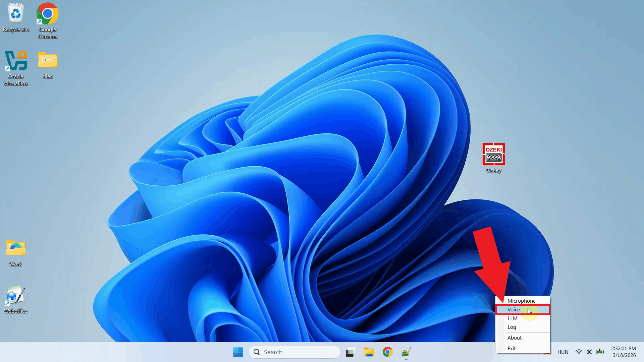
Task: Toggle the volume control in the tray
Action: [589, 352]
